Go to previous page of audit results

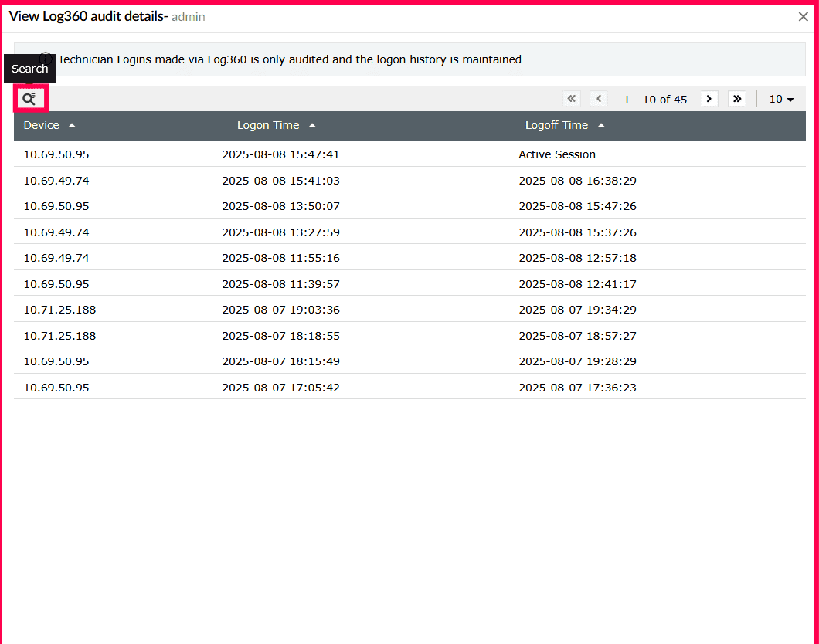(x=599, y=99)
